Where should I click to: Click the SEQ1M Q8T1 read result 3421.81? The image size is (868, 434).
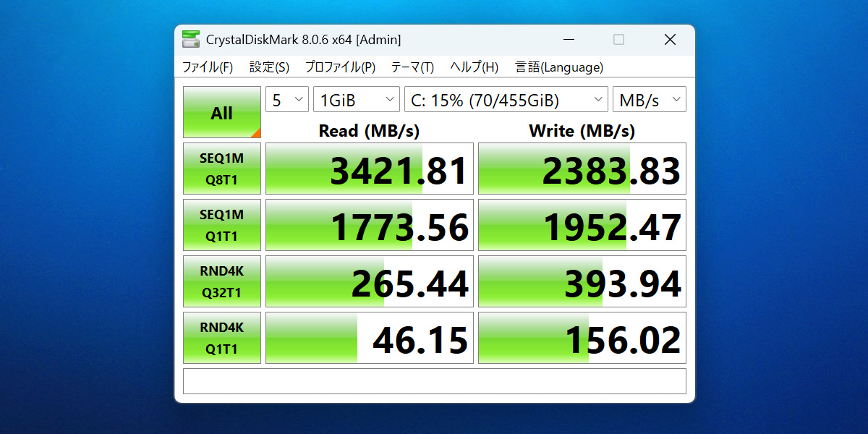click(370, 169)
